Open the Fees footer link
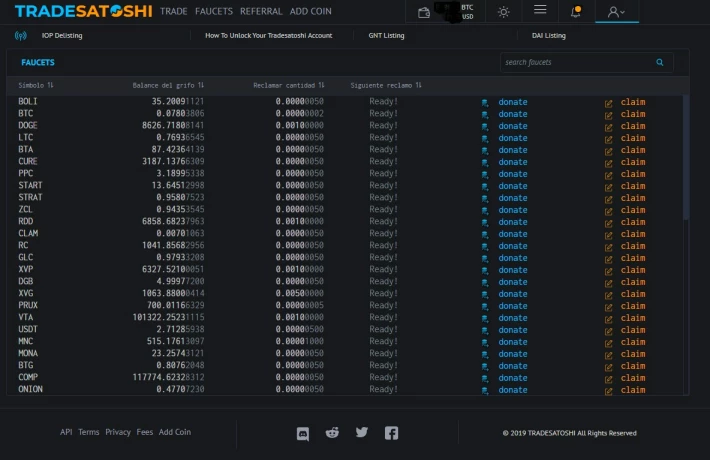This screenshot has width=710, height=460. point(144,432)
